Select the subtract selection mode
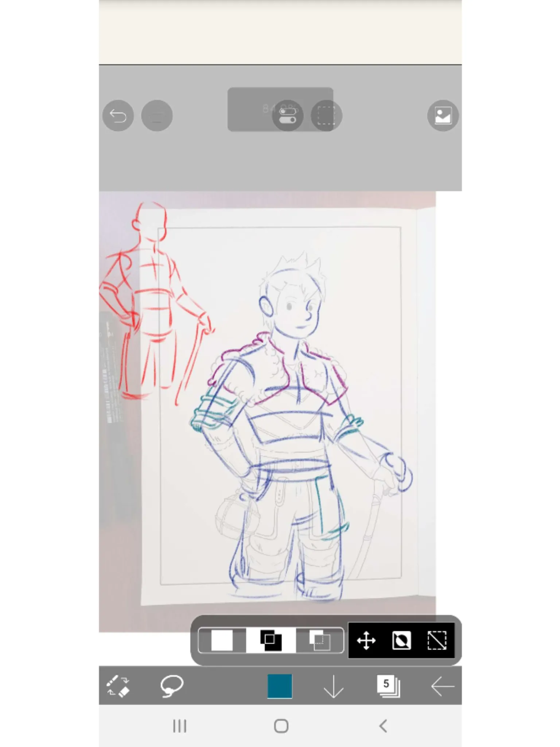Image resolution: width=560 pixels, height=747 pixels. click(x=319, y=640)
